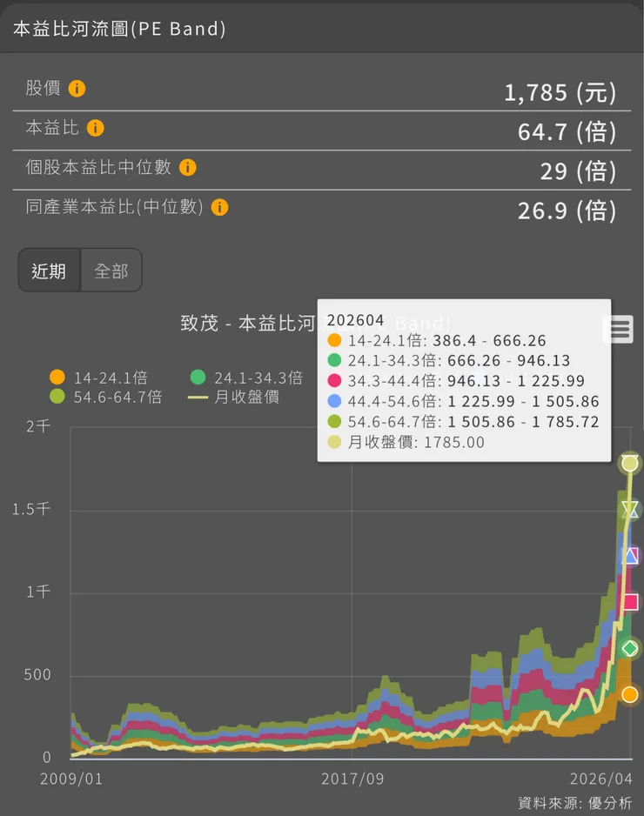This screenshot has width=644, height=816.
Task: Click x-axis label 2026/04
Action: [x=601, y=779]
